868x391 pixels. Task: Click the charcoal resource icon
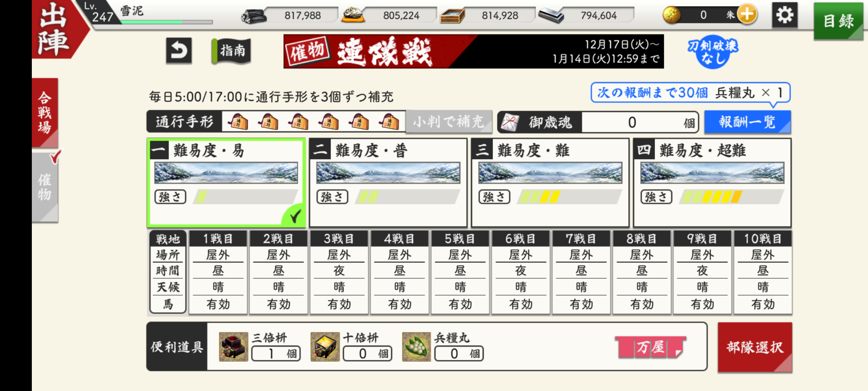[x=254, y=16]
